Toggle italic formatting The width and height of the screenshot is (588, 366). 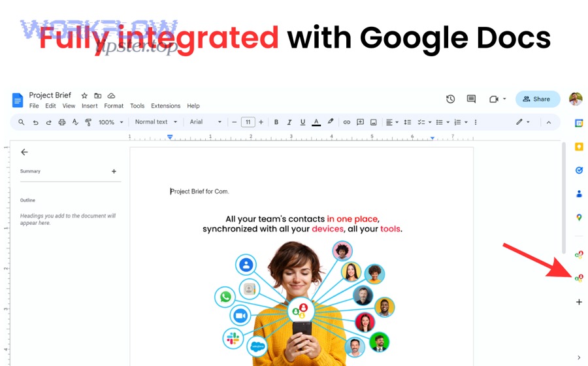point(289,122)
